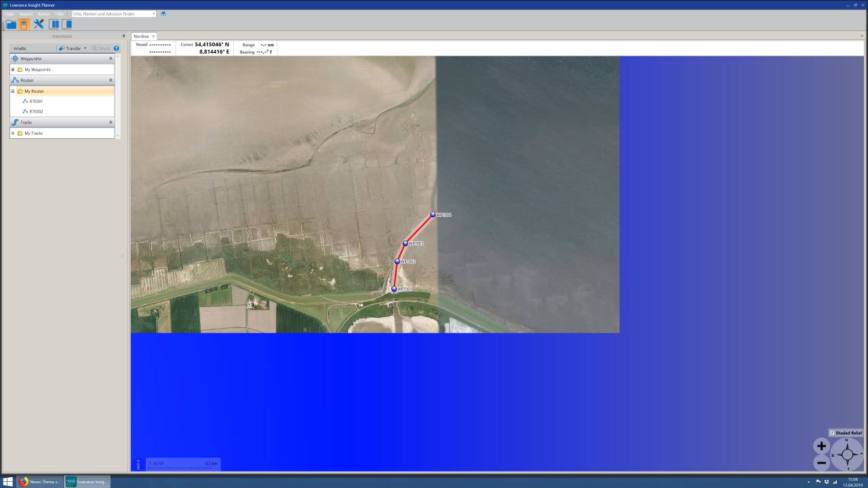Zoom out with the minus button

tap(821, 463)
